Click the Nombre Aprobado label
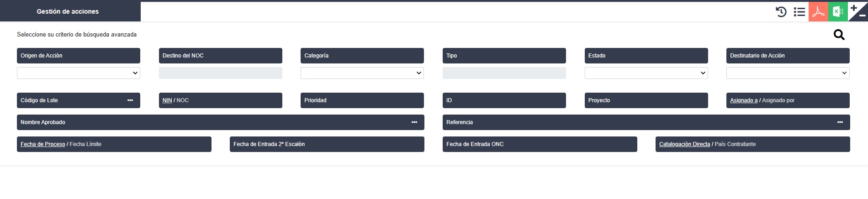This screenshot has height=199, width=868. [43, 122]
